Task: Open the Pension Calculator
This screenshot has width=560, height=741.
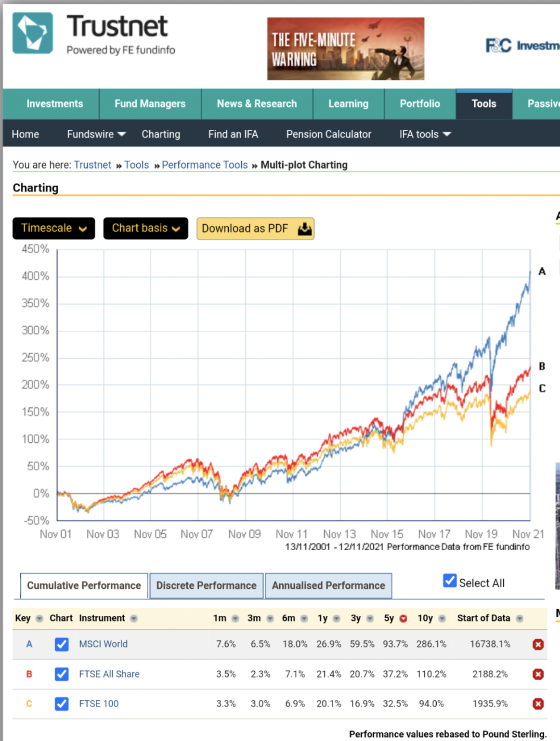Action: 329,134
